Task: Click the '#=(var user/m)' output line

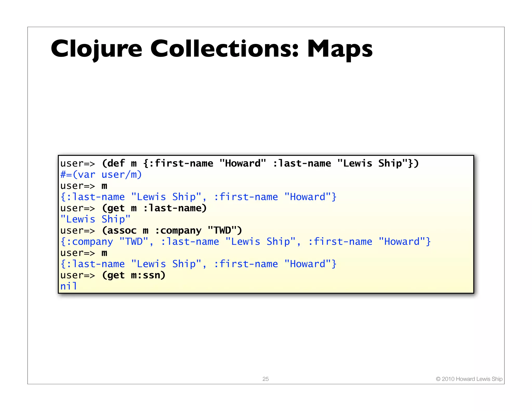Action: tap(101, 175)
